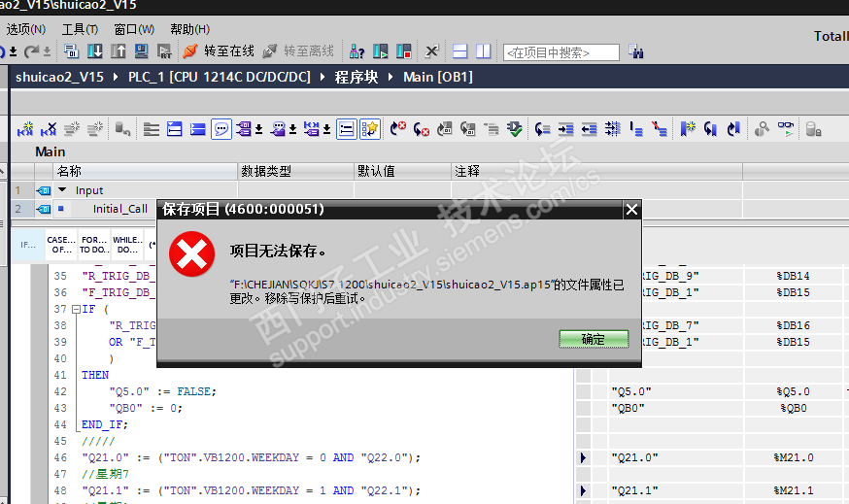Click the compile icon in main toolbar
849x504 pixels.
tap(71, 51)
